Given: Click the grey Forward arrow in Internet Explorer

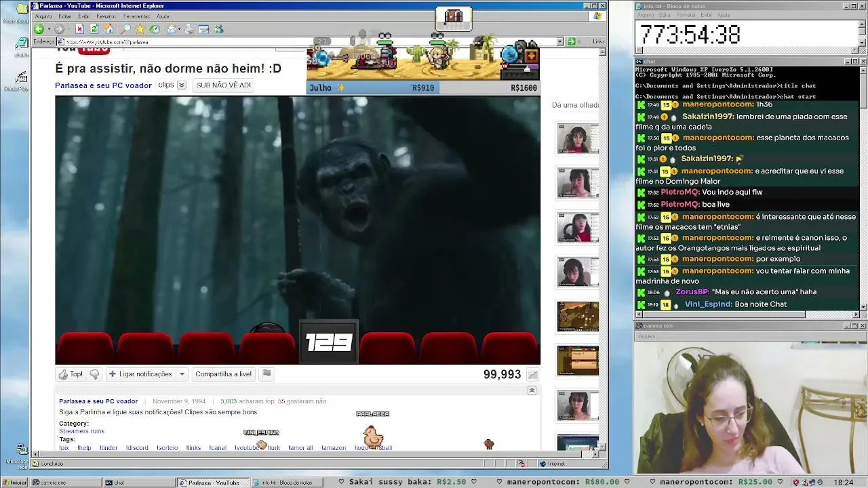Looking at the screenshot, I should pyautogui.click(x=59, y=29).
